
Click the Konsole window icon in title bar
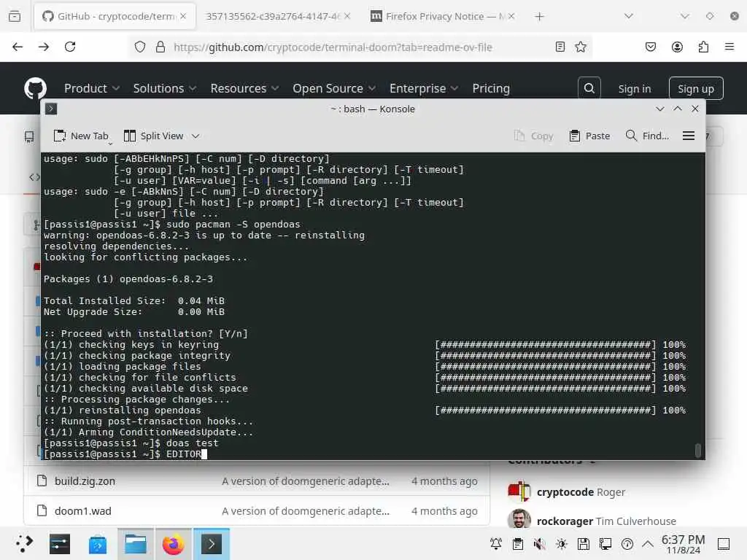[x=51, y=109]
